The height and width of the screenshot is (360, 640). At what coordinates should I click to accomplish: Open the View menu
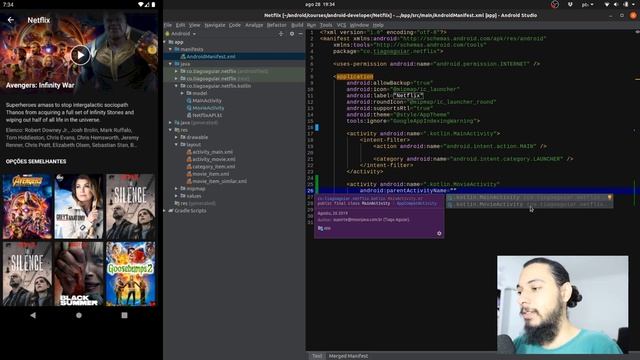click(194, 25)
